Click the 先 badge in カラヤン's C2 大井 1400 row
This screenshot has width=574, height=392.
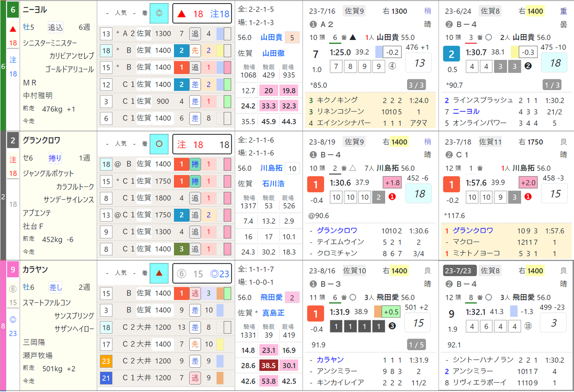[195, 344]
